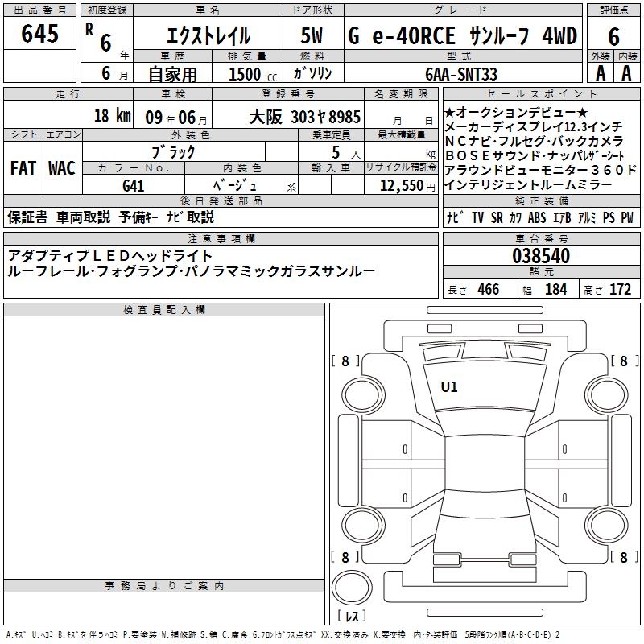Select displacement value 1500 cc

point(253,74)
